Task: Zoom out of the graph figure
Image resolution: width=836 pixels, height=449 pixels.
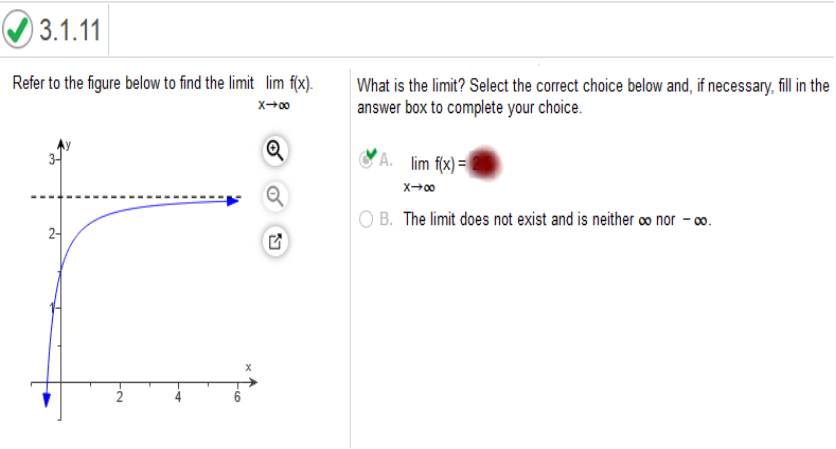Action: [277, 196]
